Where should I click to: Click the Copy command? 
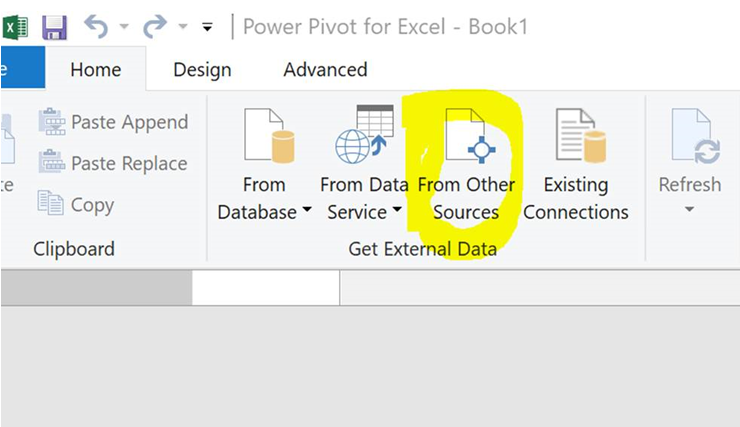76,204
